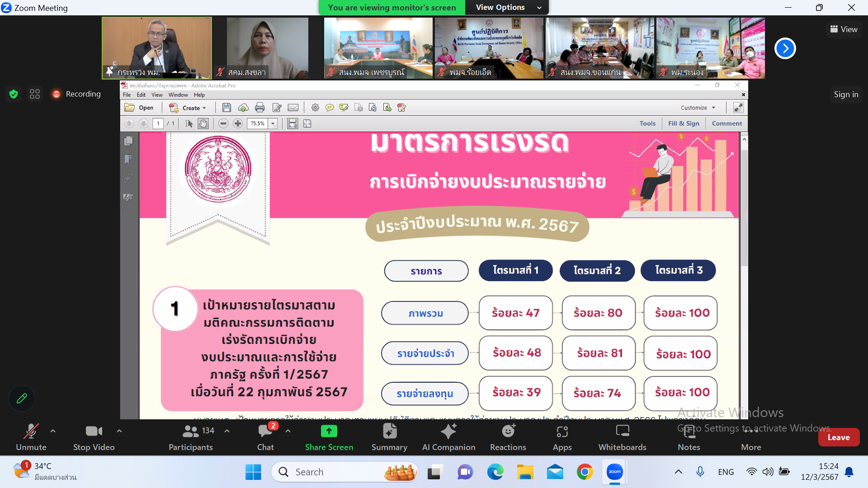
Task: Click settings gear icon in Acrobat toolbar
Action: [x=315, y=108]
